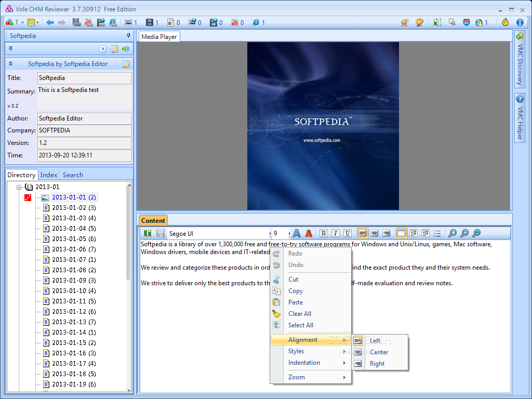This screenshot has height=399, width=532.
Task: Edit the Softpedia by Softpedia Editor info
Action: click(x=126, y=64)
